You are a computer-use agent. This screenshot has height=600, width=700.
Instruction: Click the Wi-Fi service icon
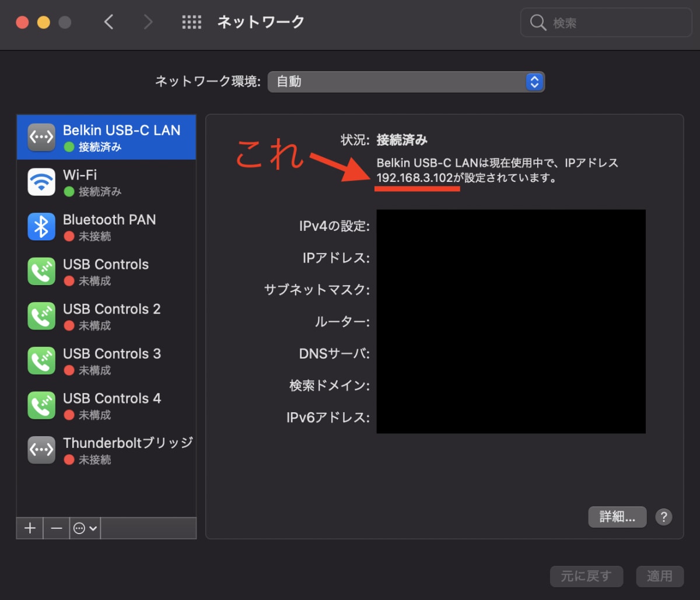click(x=41, y=182)
